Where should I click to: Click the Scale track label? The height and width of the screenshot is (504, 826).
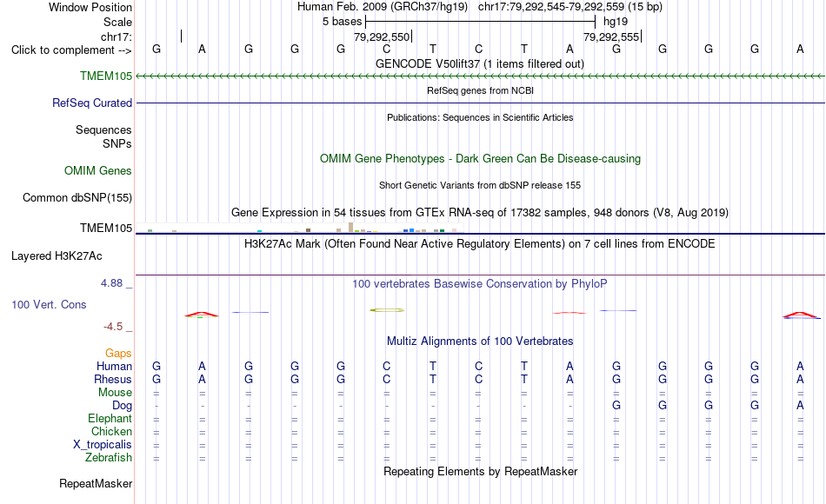pos(117,22)
